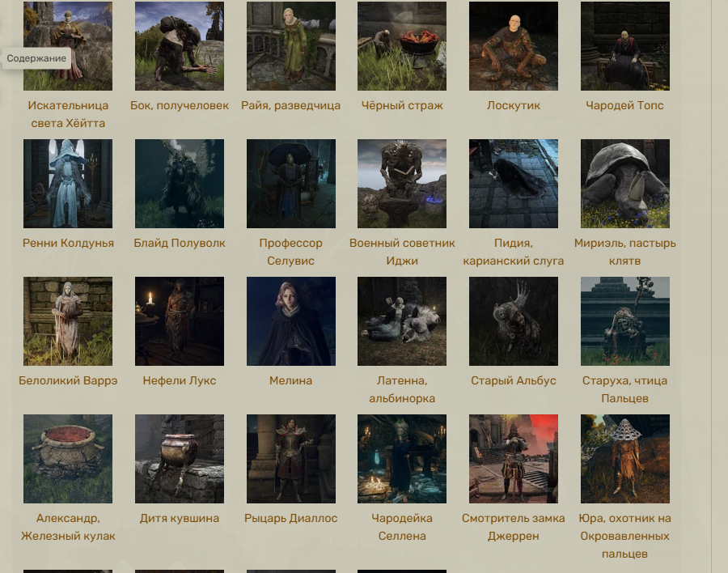Click the Латенна, альбинорка portrait

pyautogui.click(x=401, y=321)
